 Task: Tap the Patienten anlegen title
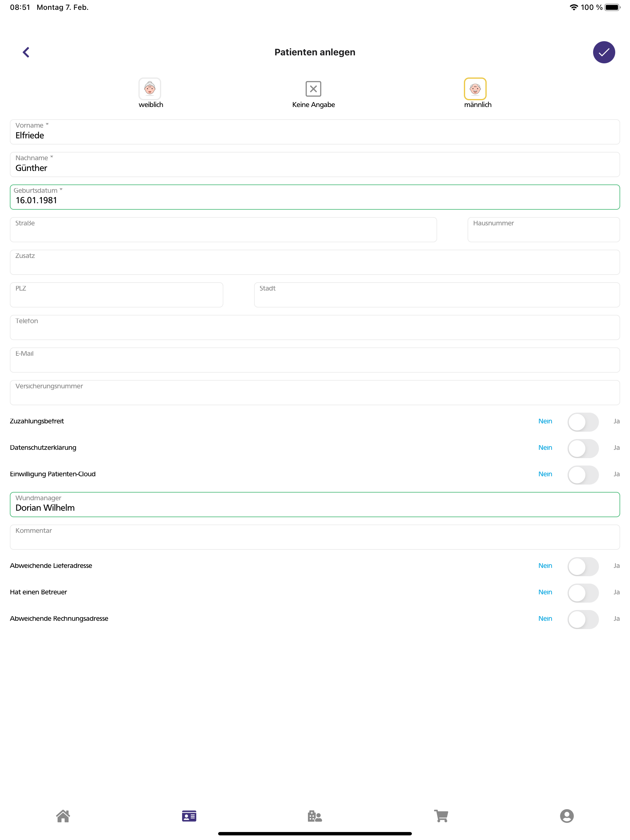[x=315, y=52]
